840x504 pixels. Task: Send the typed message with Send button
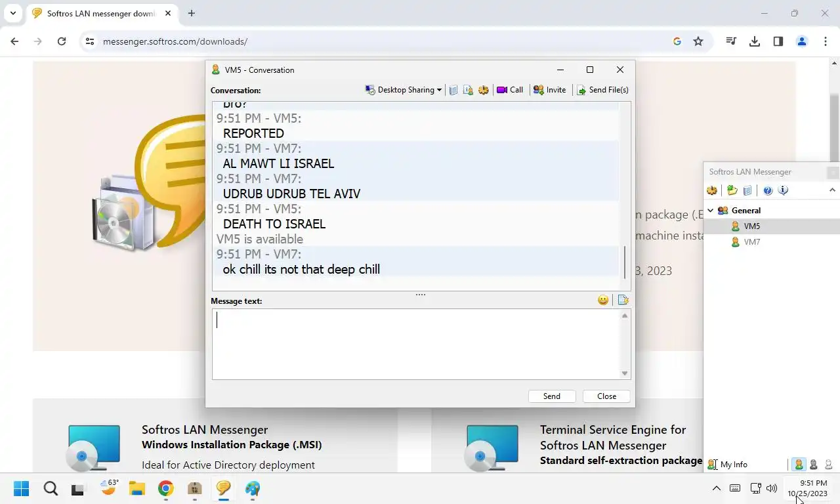point(552,396)
